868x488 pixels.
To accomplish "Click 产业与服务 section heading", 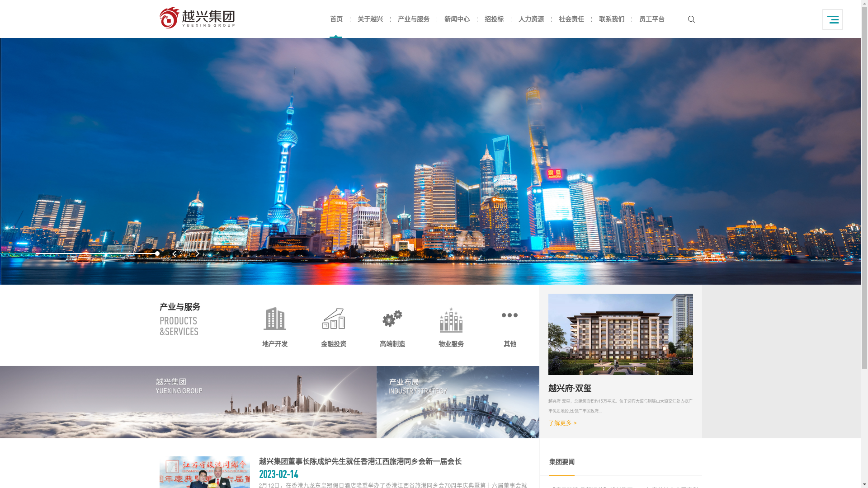I will click(x=179, y=307).
